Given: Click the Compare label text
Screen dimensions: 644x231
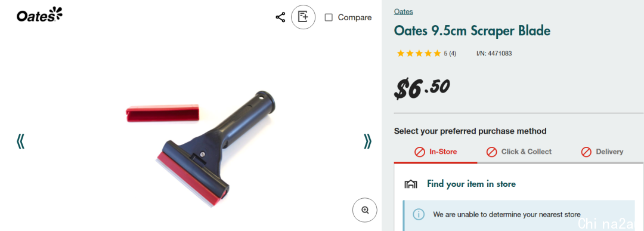Looking at the screenshot, I should [354, 17].
